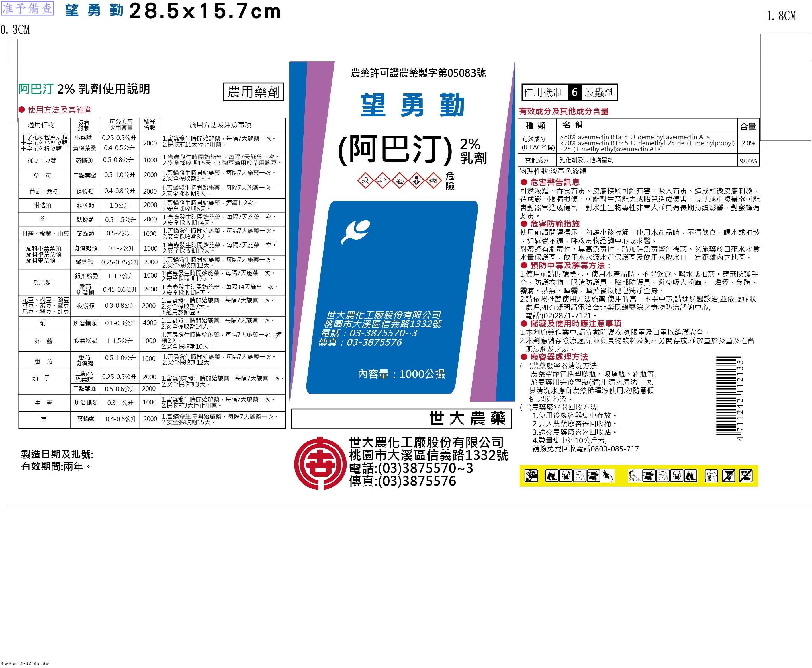This screenshot has height=668, width=812.
Task: Click the 適用作物 column header
Action: [41, 125]
